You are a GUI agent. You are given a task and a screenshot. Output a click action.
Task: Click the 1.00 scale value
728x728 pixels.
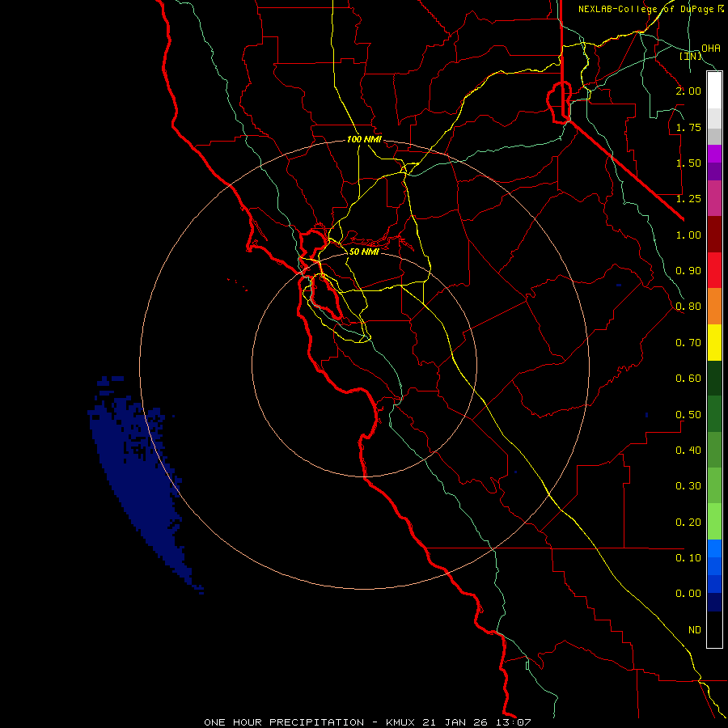tap(688, 235)
